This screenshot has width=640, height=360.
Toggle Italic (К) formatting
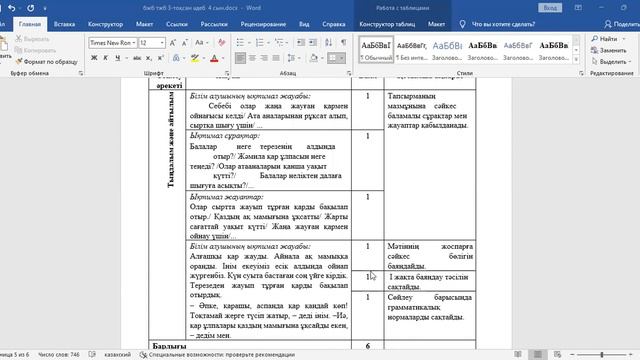click(x=106, y=58)
